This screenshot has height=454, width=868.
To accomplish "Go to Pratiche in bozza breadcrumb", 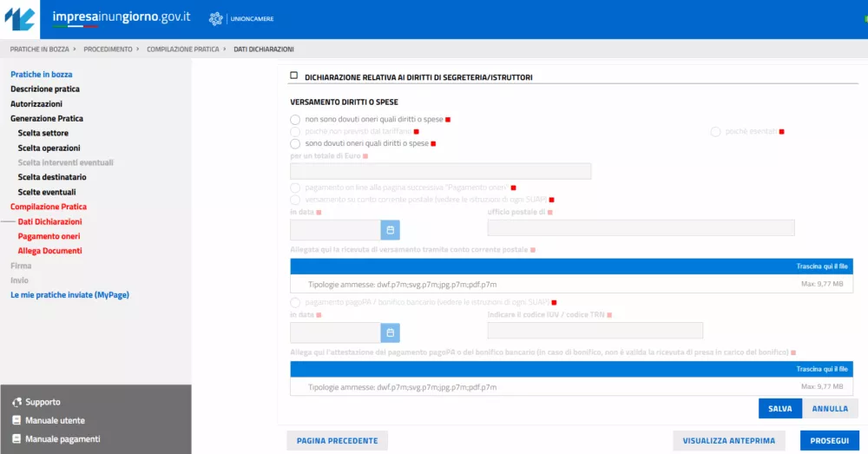I will point(39,49).
